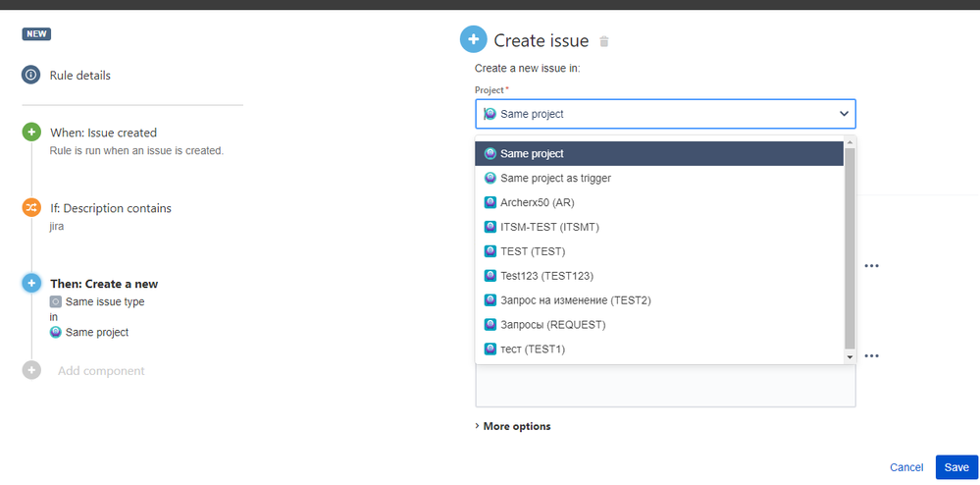Click the scrollbar up arrow in project list
Image resolution: width=980 pixels, height=485 pixels.
point(850,141)
